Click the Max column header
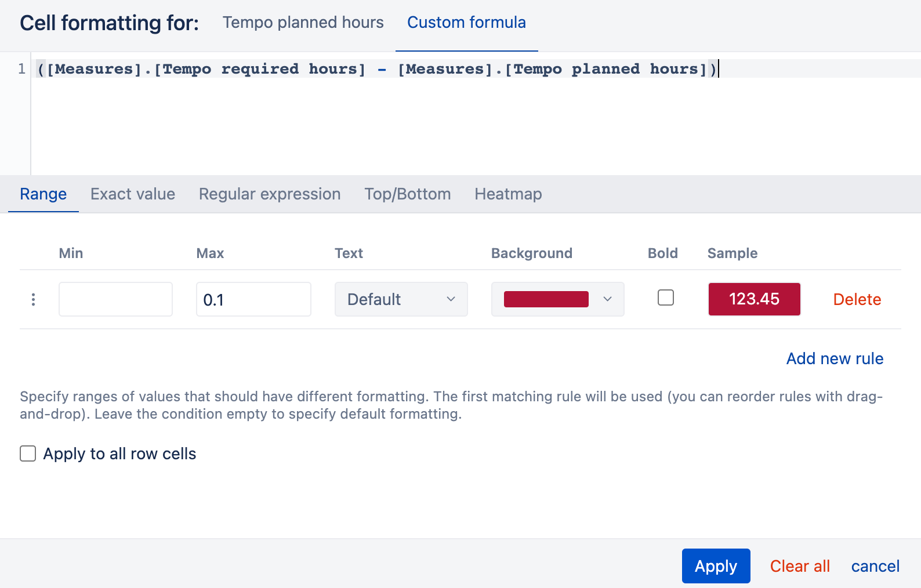 click(210, 253)
